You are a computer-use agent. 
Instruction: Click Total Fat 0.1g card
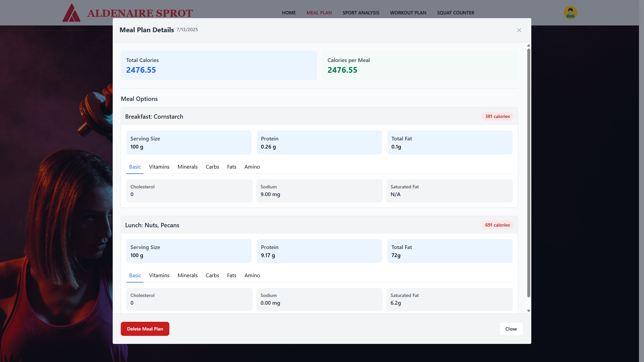click(x=450, y=142)
